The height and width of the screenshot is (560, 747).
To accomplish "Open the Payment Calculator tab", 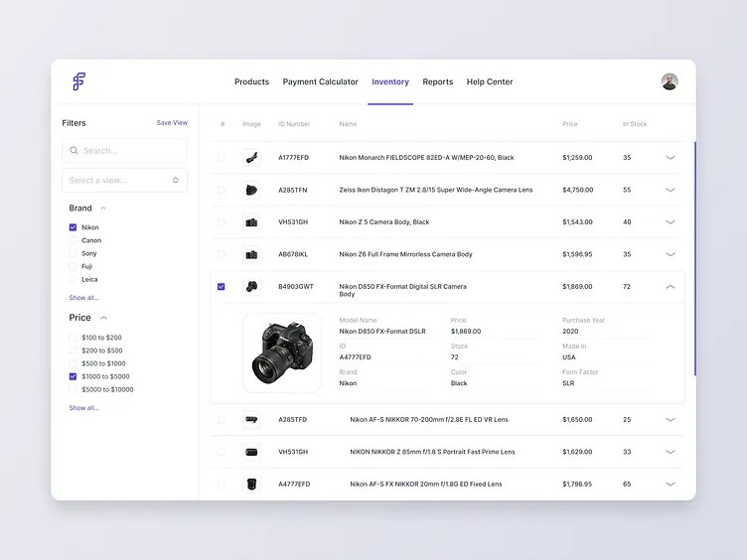I will pyautogui.click(x=320, y=81).
